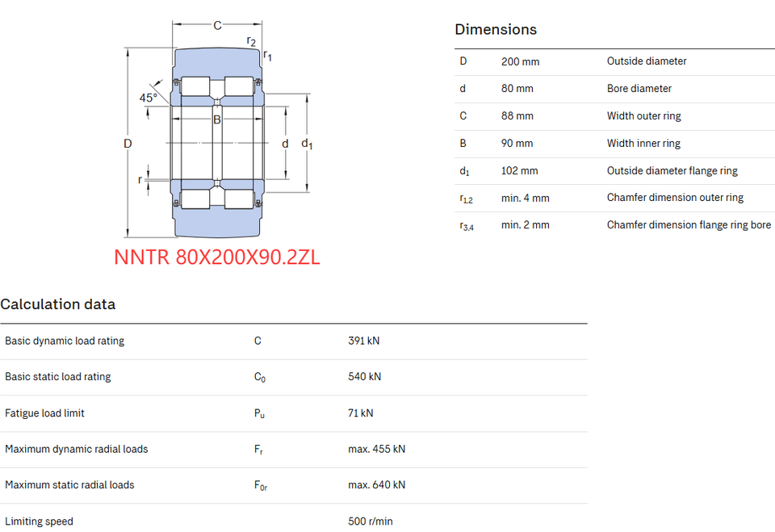Select the min. 2 mm chamfer value
Screen dimensions: 775x532
[x=525, y=225]
